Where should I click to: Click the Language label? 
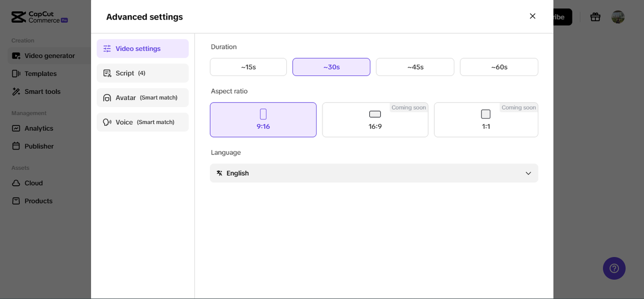click(x=226, y=153)
